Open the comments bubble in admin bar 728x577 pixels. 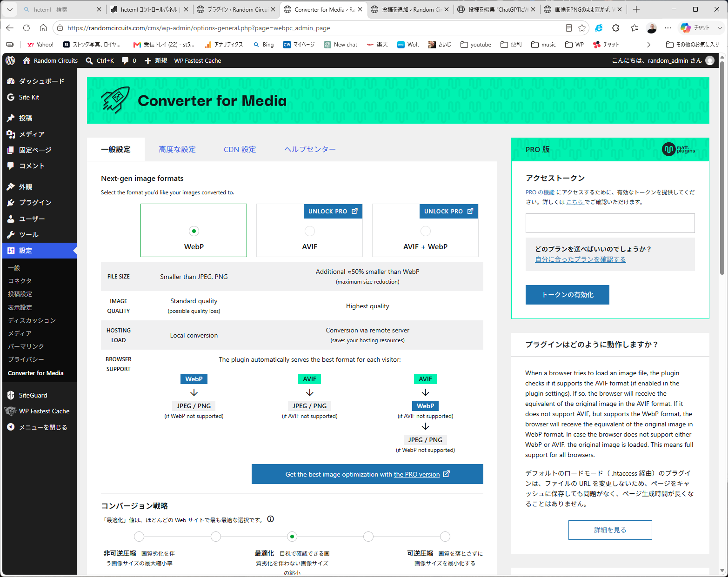click(129, 60)
